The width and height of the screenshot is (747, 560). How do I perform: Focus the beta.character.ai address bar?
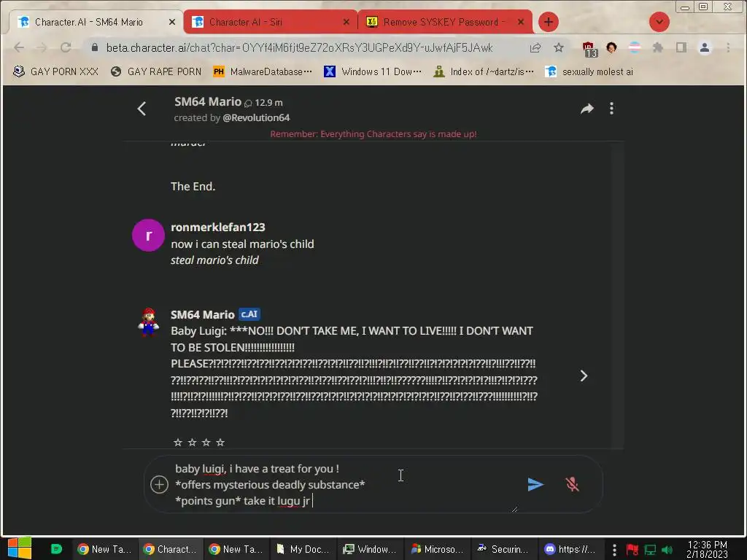pyautogui.click(x=299, y=47)
